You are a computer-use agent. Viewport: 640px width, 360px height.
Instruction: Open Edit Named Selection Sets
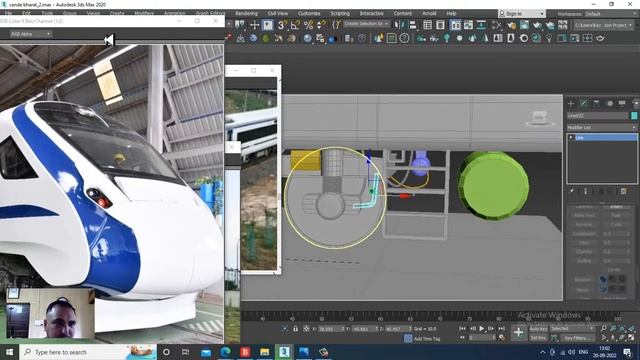click(336, 25)
